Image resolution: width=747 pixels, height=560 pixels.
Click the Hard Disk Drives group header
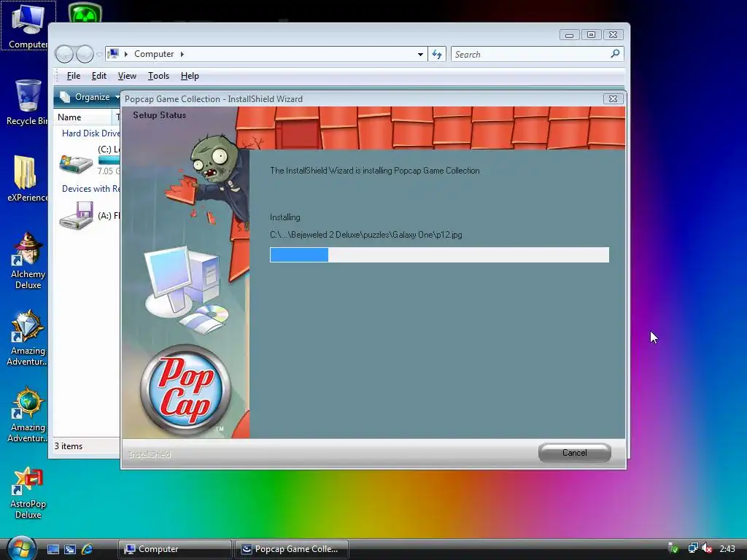90,133
